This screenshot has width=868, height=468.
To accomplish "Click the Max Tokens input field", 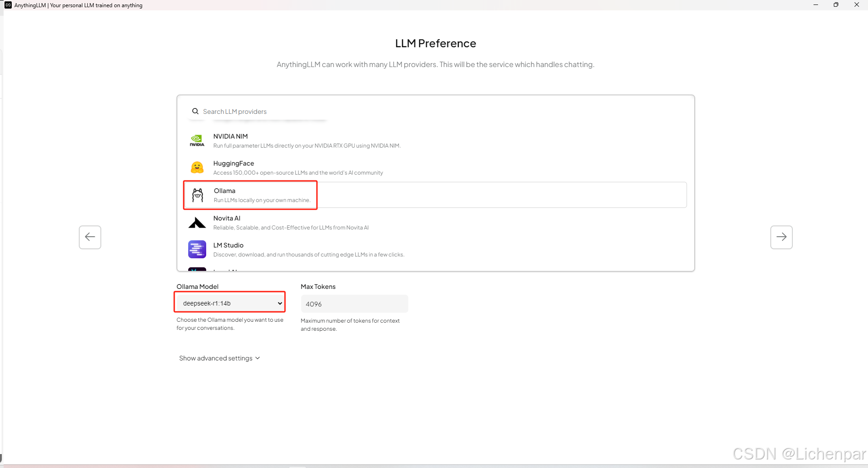I will [x=355, y=304].
